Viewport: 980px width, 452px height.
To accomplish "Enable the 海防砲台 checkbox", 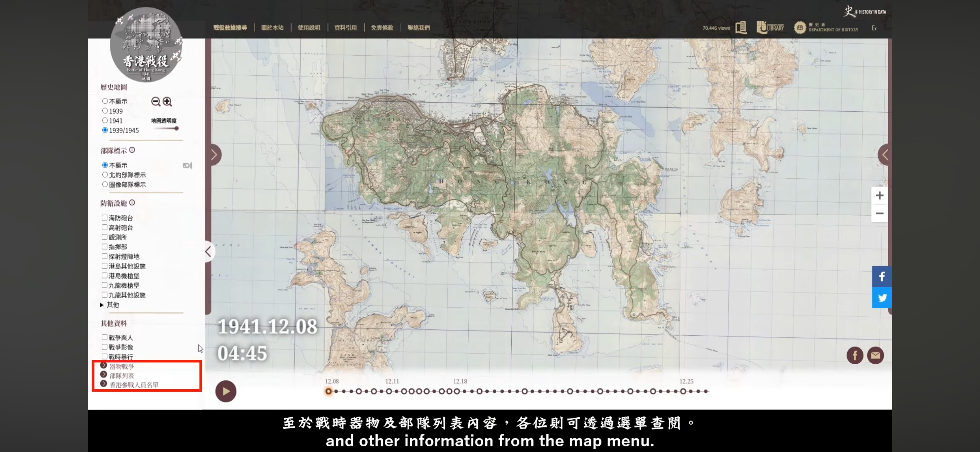I will 104,218.
